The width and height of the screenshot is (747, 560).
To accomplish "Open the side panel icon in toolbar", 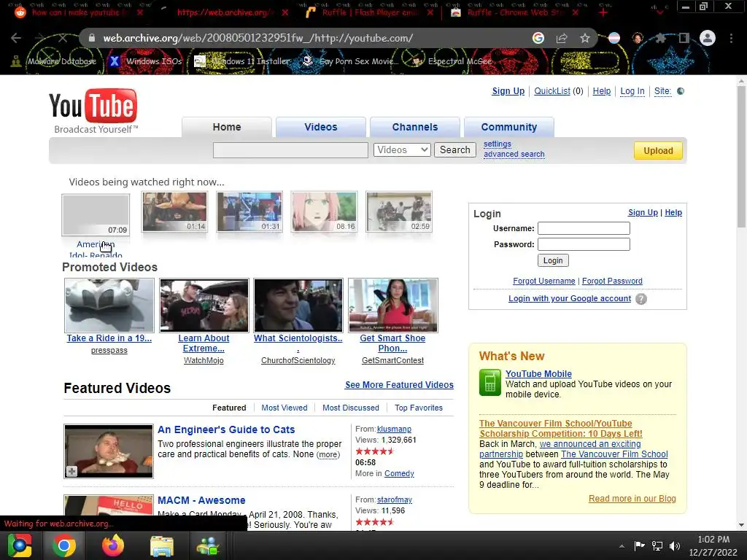I will click(684, 38).
